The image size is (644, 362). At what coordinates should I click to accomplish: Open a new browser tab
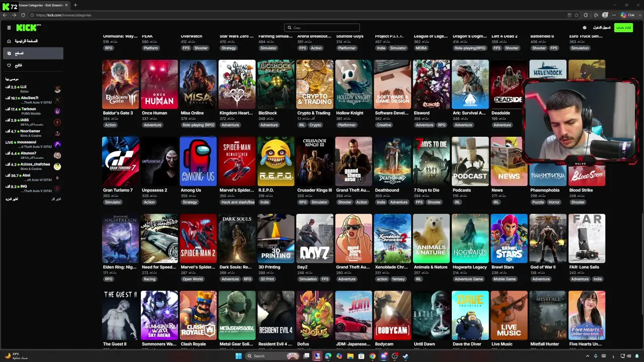(x=75, y=5)
